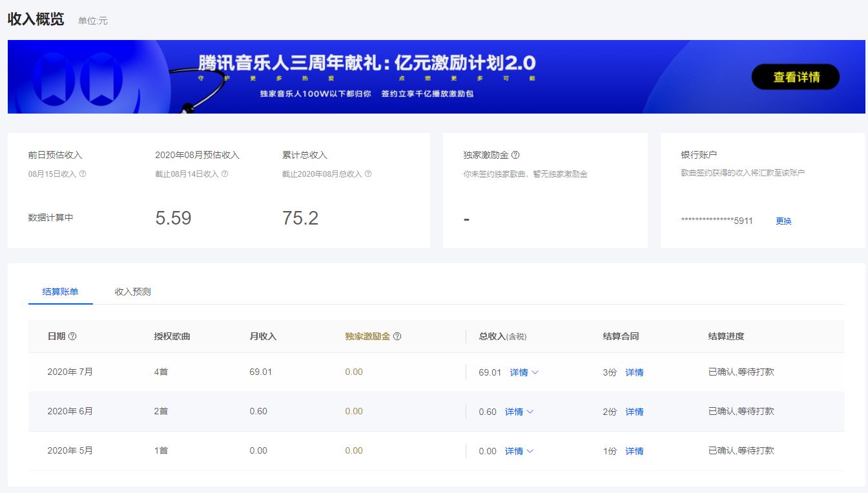Click the 结算进度 column header
Screen dimensions: 868x493
[x=726, y=336]
